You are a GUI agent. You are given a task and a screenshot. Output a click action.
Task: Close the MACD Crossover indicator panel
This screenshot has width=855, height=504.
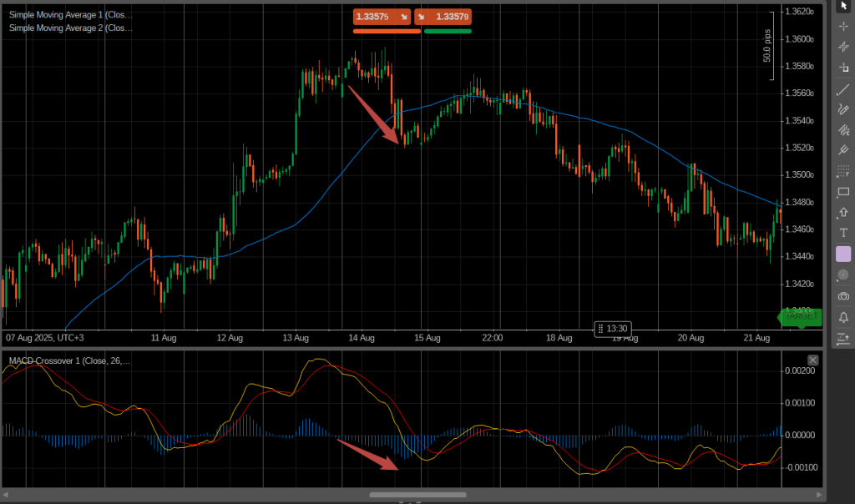813,360
